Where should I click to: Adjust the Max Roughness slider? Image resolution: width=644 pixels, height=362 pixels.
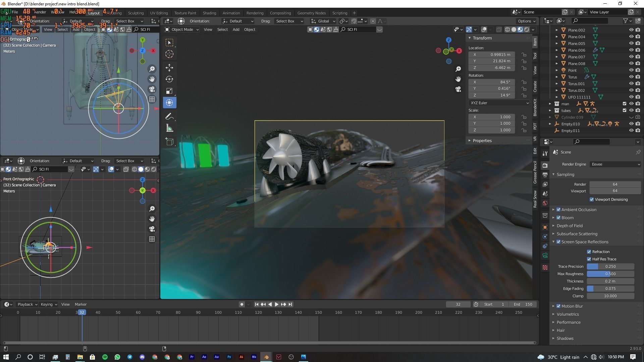(x=610, y=274)
